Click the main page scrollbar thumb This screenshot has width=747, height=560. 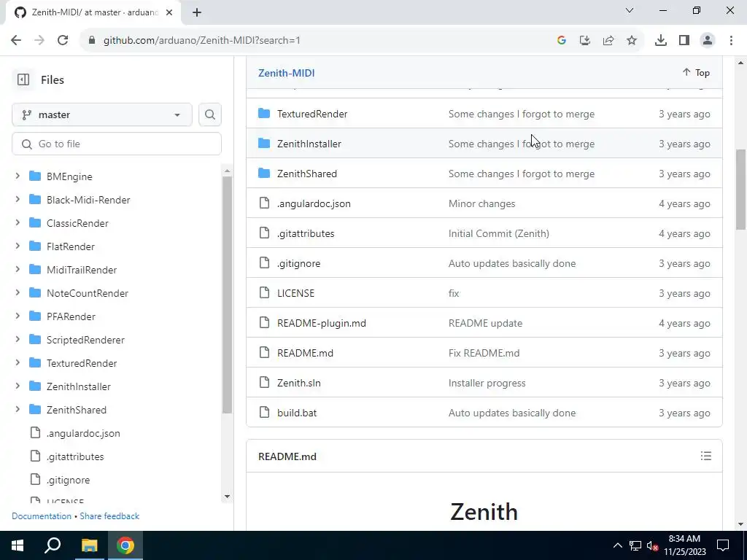(x=741, y=190)
